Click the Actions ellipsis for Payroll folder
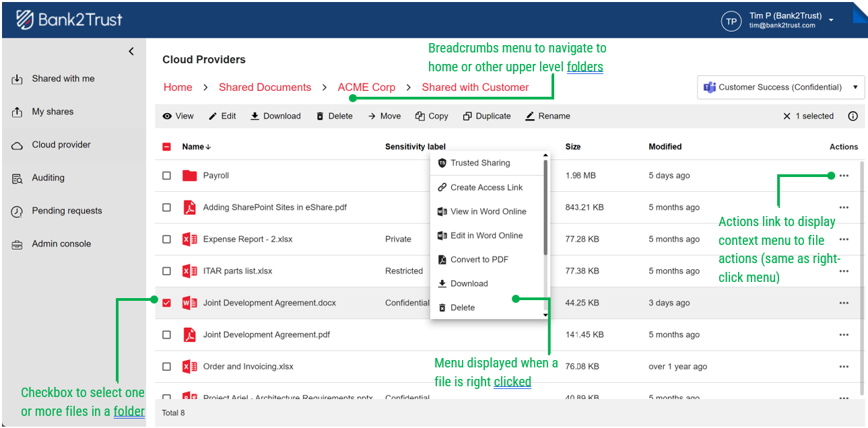 tap(844, 175)
